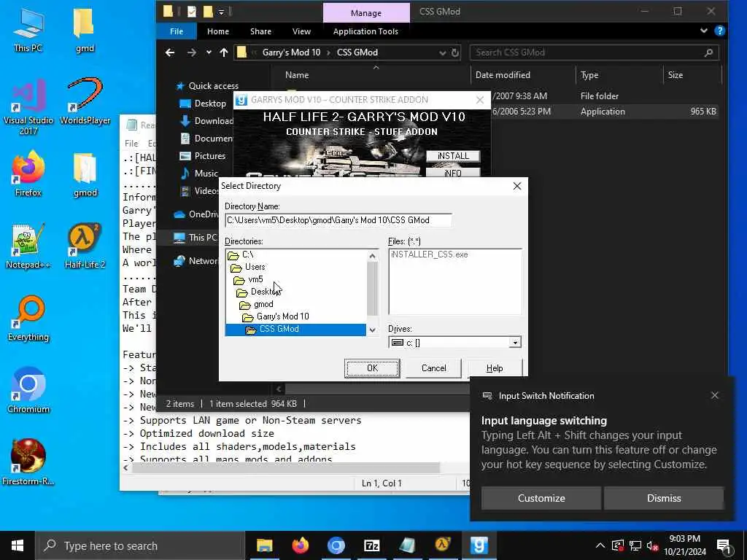Go up one folder level in Explorer
This screenshot has width=747, height=560.
(x=224, y=52)
